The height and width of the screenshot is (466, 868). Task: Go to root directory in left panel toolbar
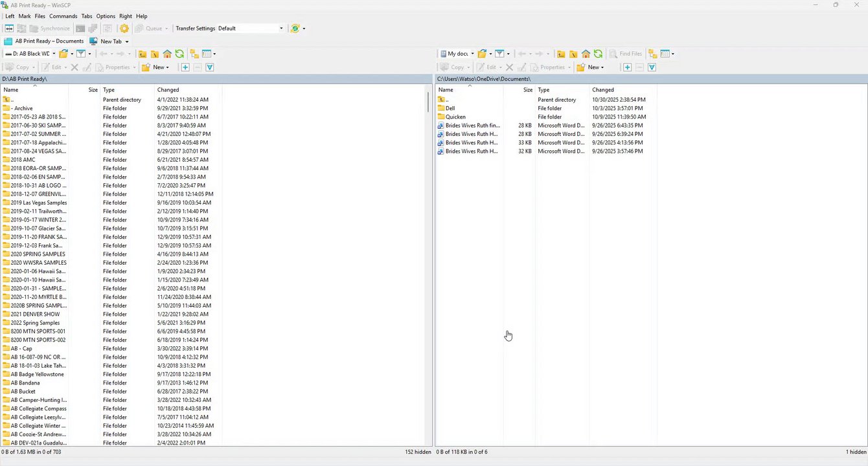click(x=155, y=54)
